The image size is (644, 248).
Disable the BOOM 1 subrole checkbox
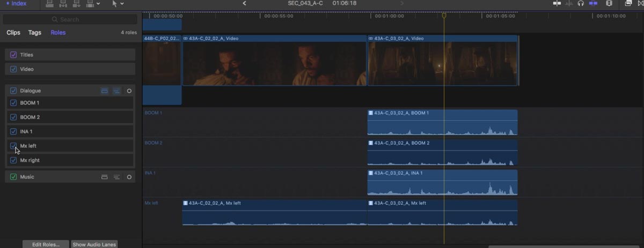(x=13, y=103)
